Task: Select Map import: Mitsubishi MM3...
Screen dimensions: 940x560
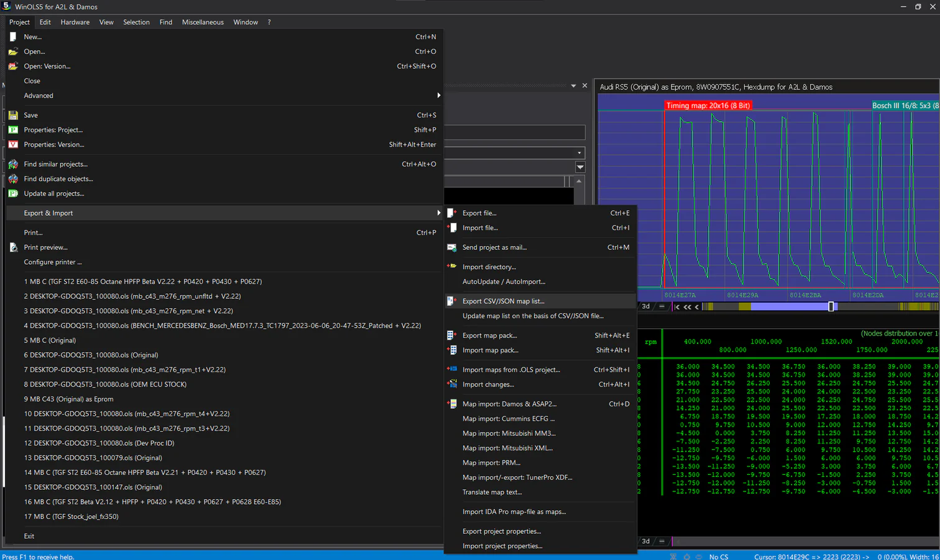Action: (x=541, y=433)
